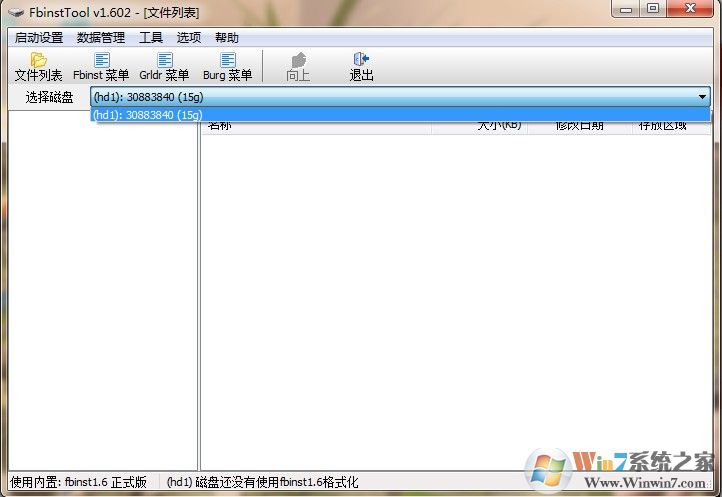Open the 帮助 menu

(227, 37)
